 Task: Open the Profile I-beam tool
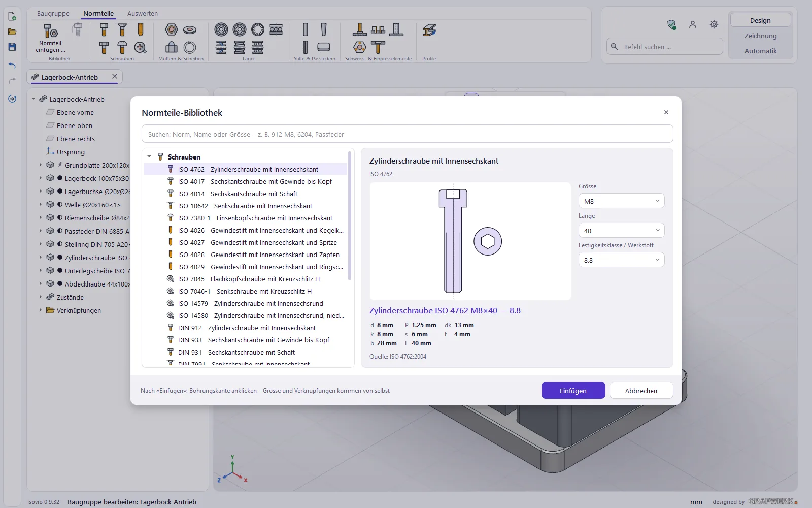[429, 29]
